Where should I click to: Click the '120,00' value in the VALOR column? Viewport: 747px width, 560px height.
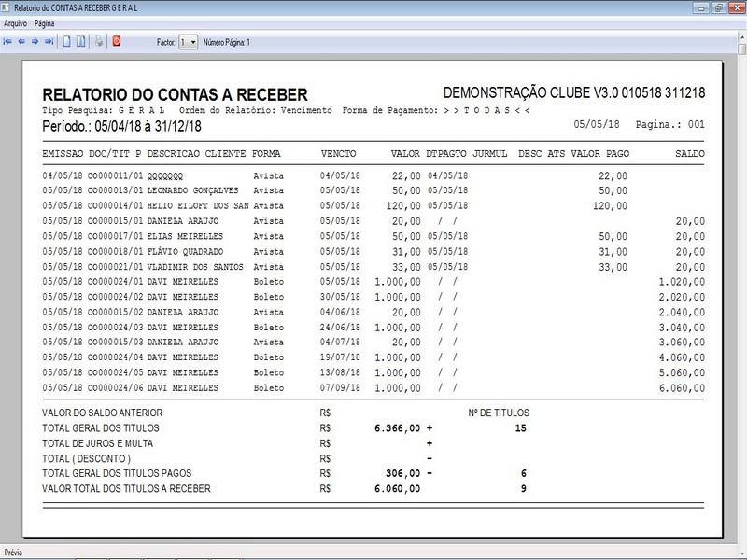[403, 205]
